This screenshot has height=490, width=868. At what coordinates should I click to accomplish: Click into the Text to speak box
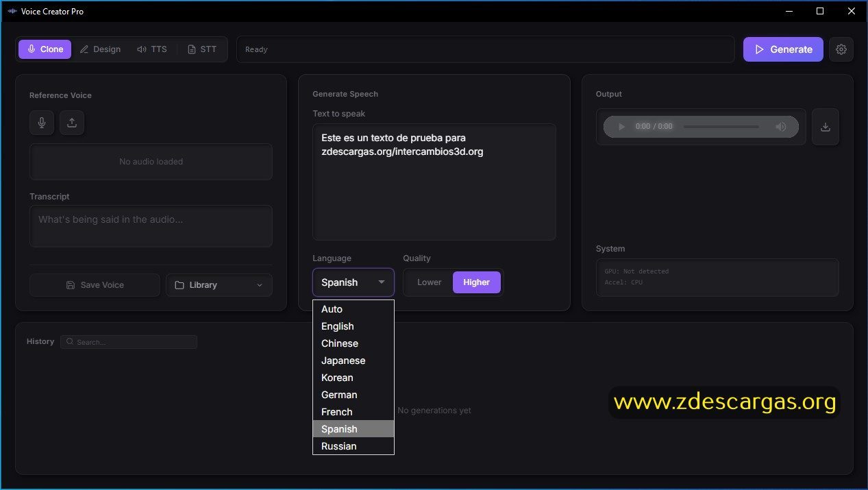pyautogui.click(x=434, y=182)
